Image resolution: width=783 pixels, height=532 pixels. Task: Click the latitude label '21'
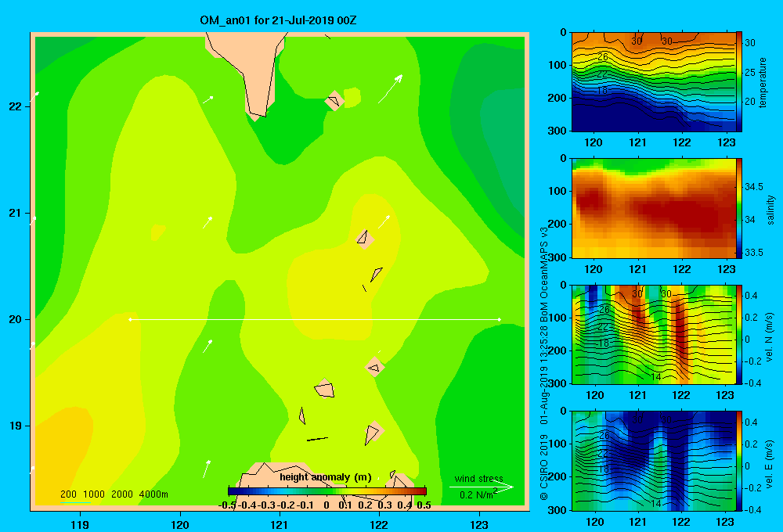pyautogui.click(x=16, y=213)
